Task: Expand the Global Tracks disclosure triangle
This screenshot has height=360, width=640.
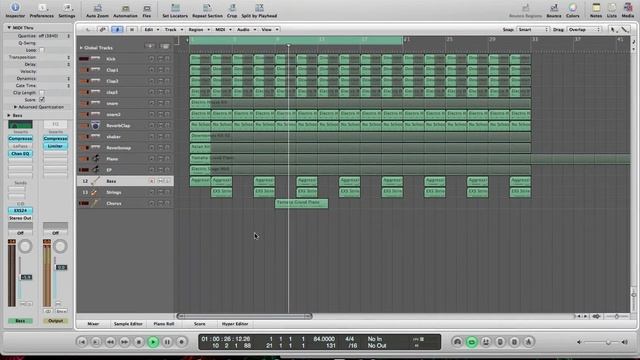Action: click(81, 48)
